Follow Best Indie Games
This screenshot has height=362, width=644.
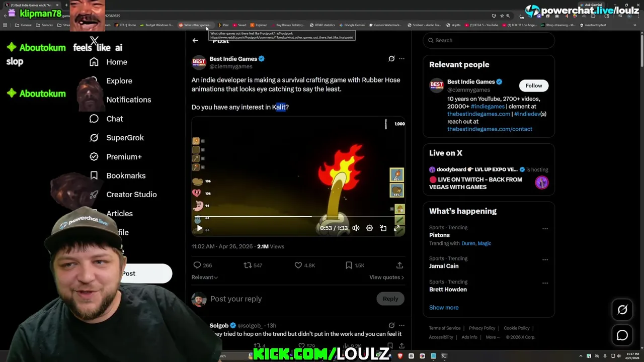pos(534,85)
